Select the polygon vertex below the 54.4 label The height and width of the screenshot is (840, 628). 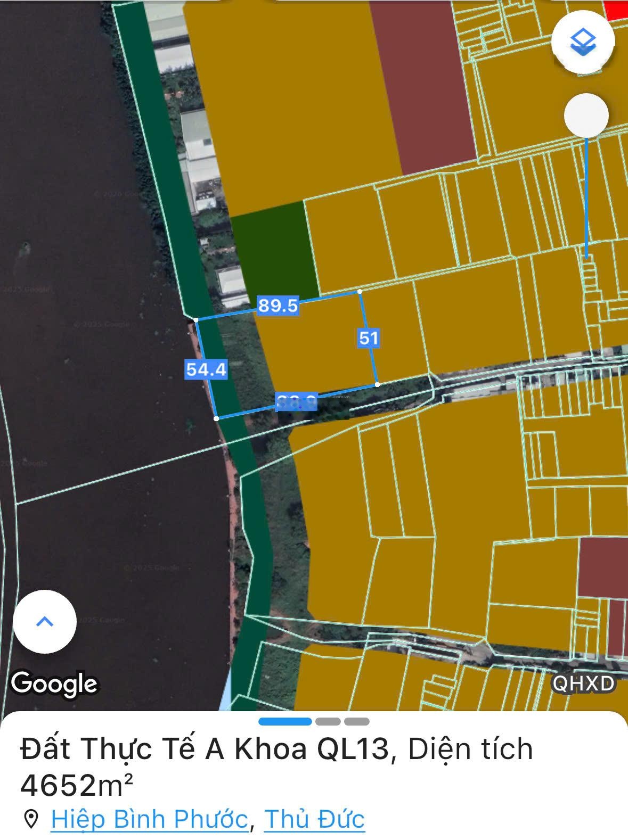pos(216,418)
